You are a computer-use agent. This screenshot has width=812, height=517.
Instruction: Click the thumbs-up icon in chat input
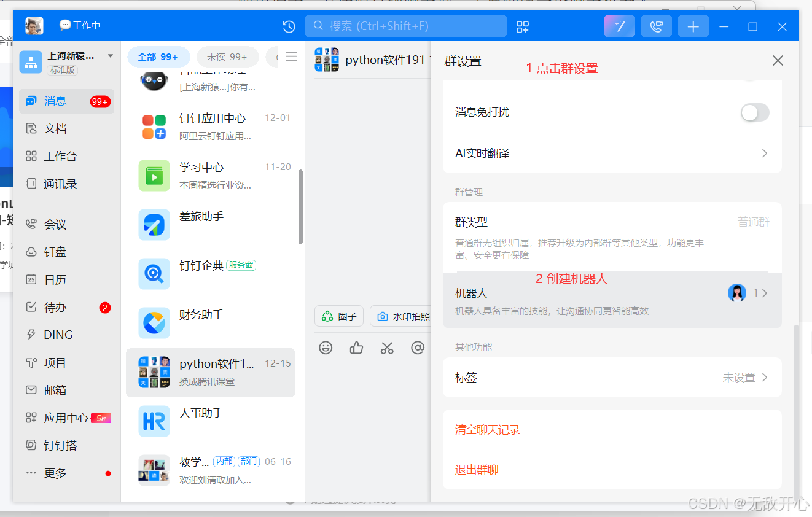pyautogui.click(x=356, y=348)
